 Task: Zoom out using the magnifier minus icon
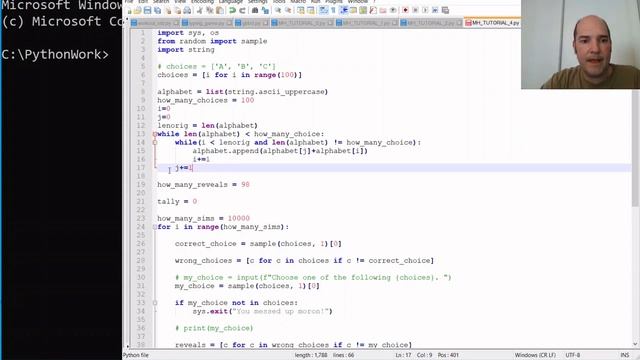coord(288,10)
